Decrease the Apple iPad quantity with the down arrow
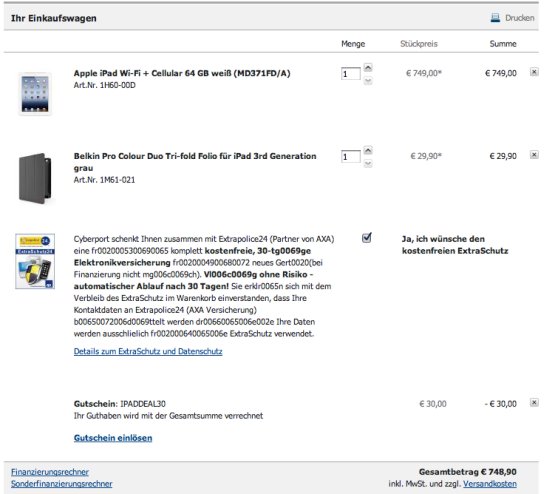The image size is (550, 494). click(x=368, y=81)
